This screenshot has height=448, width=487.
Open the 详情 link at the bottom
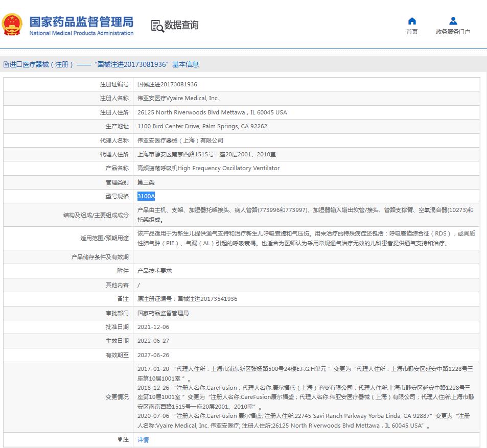(x=143, y=439)
